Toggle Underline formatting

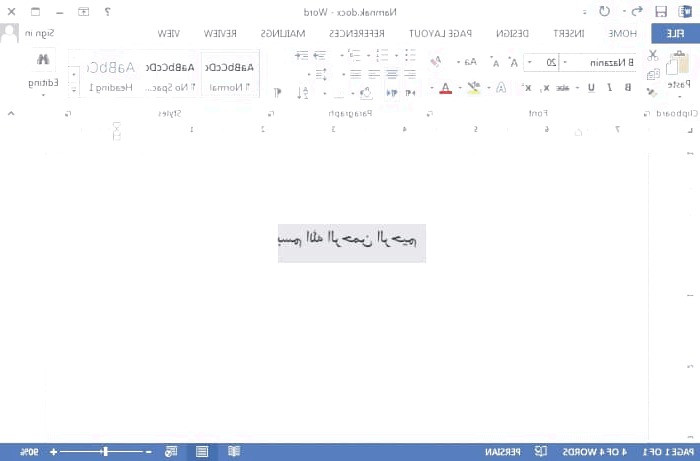pyautogui.click(x=592, y=88)
